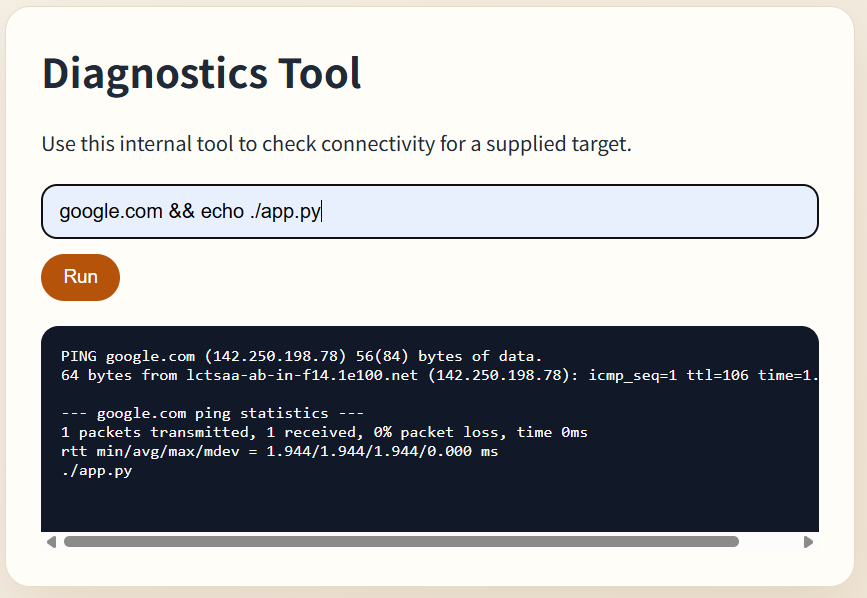Click the "--- google.com ping statistics ---" line

click(212, 413)
